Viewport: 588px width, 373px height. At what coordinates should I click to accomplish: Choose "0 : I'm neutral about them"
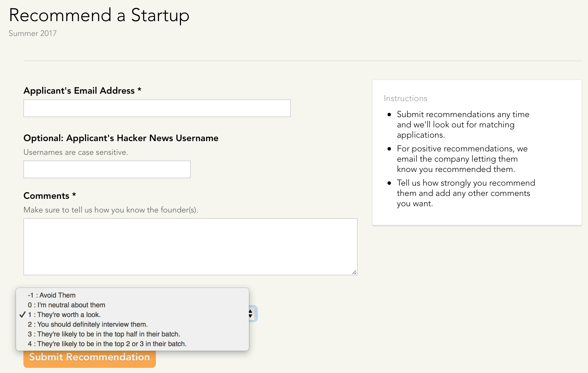point(67,305)
